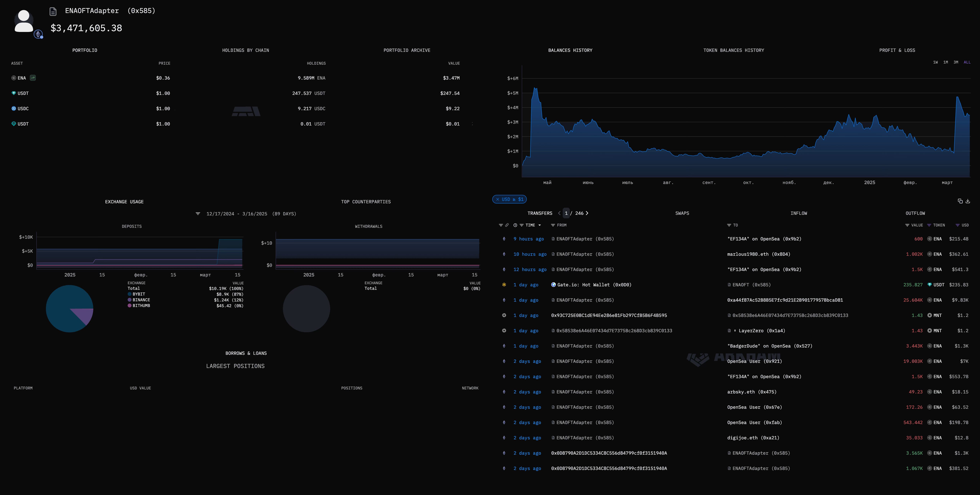The height and width of the screenshot is (495, 980).
Task: Open the TOKEN column filter icon
Action: point(929,225)
